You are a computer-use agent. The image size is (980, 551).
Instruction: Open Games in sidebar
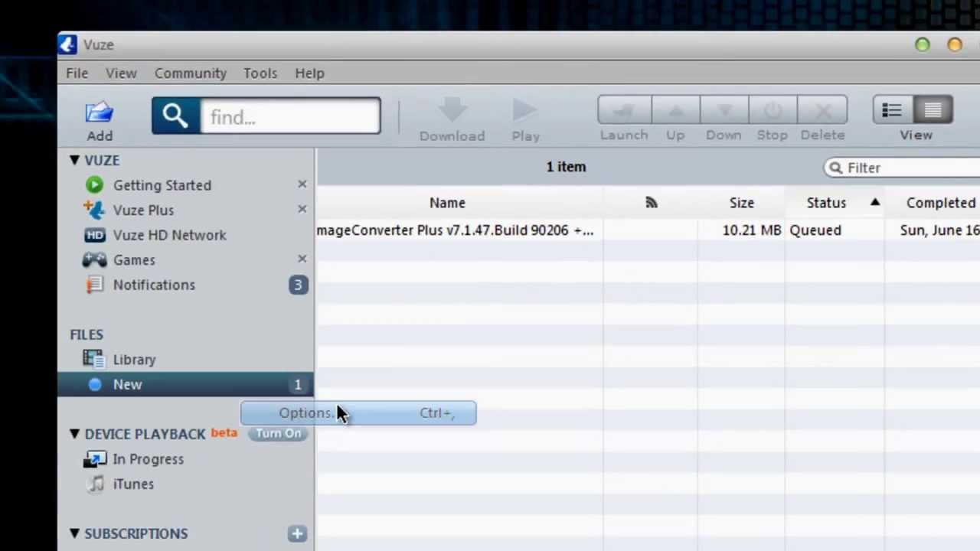134,259
